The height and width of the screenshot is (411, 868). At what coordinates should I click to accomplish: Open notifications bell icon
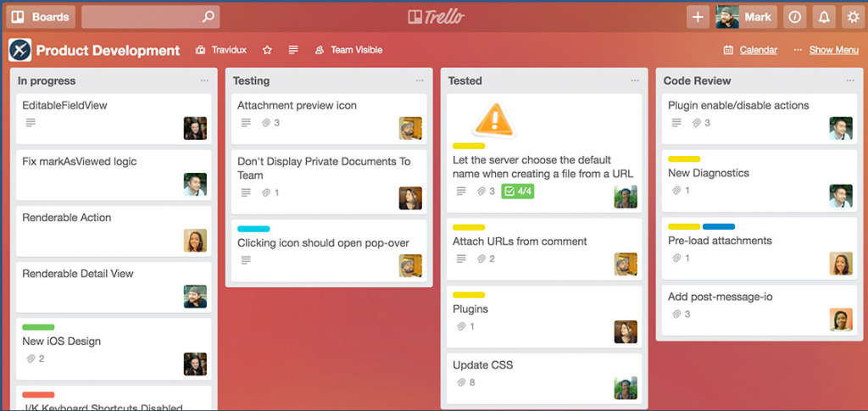[x=824, y=17]
